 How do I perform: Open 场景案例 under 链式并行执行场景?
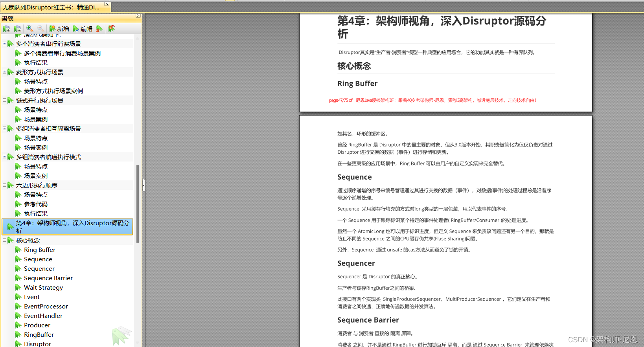(36, 119)
